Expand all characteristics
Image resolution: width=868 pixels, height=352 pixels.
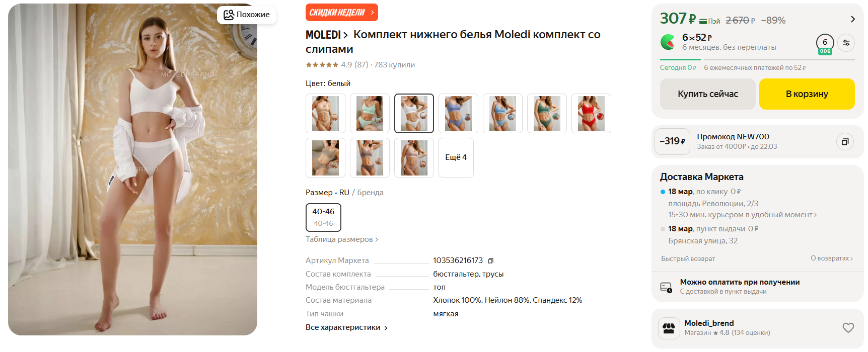point(346,327)
